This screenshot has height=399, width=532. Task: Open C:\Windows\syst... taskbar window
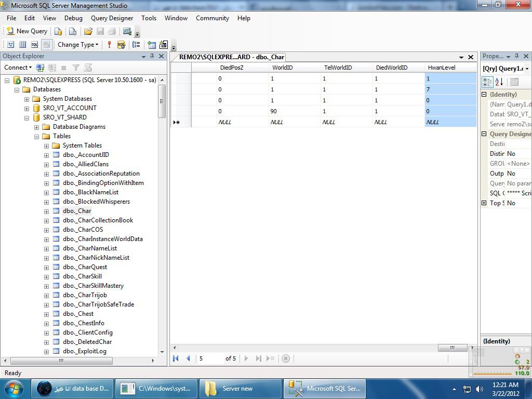(x=156, y=389)
